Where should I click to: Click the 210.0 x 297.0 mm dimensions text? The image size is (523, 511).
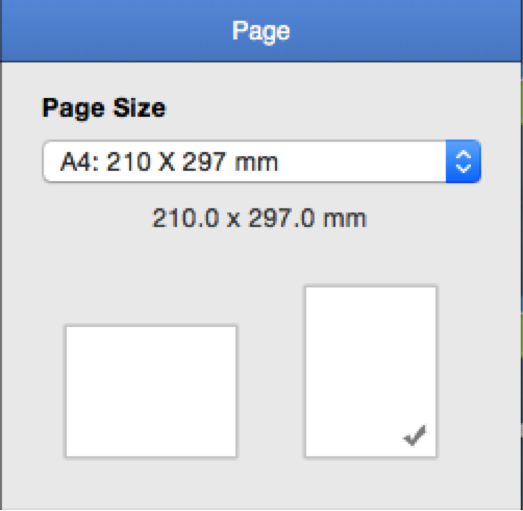(260, 218)
